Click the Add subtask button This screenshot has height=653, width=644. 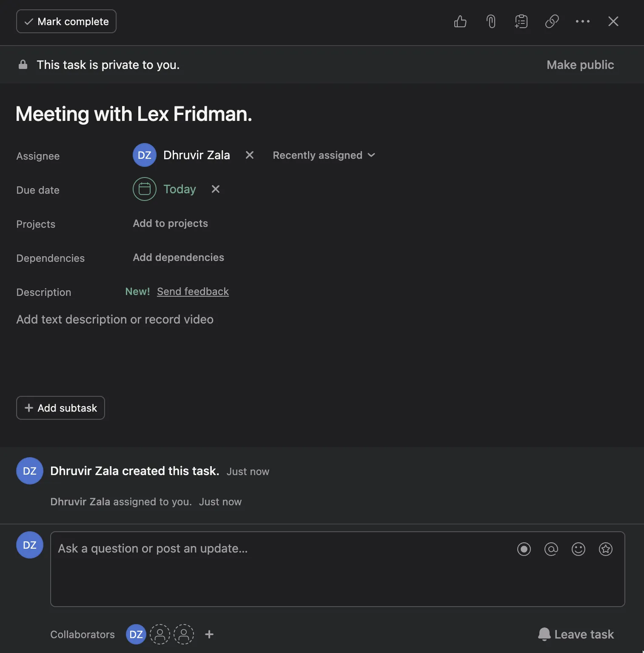(60, 408)
